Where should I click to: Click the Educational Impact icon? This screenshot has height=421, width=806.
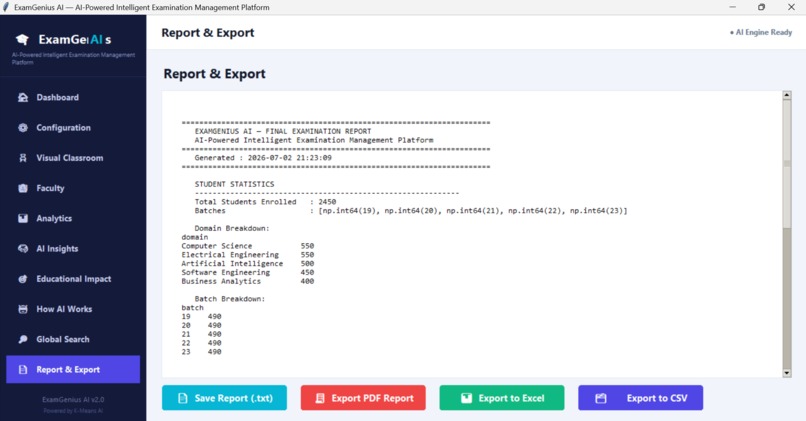coord(23,279)
